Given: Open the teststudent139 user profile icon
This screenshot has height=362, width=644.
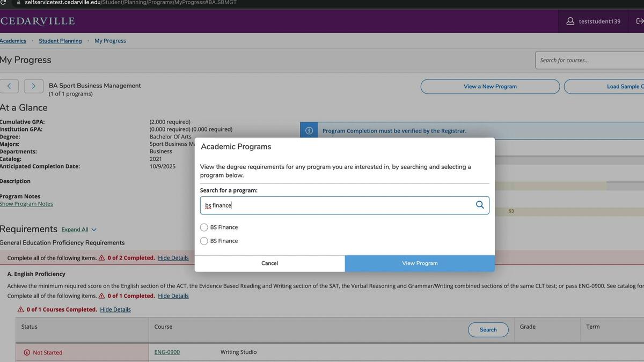Looking at the screenshot, I should (x=570, y=21).
